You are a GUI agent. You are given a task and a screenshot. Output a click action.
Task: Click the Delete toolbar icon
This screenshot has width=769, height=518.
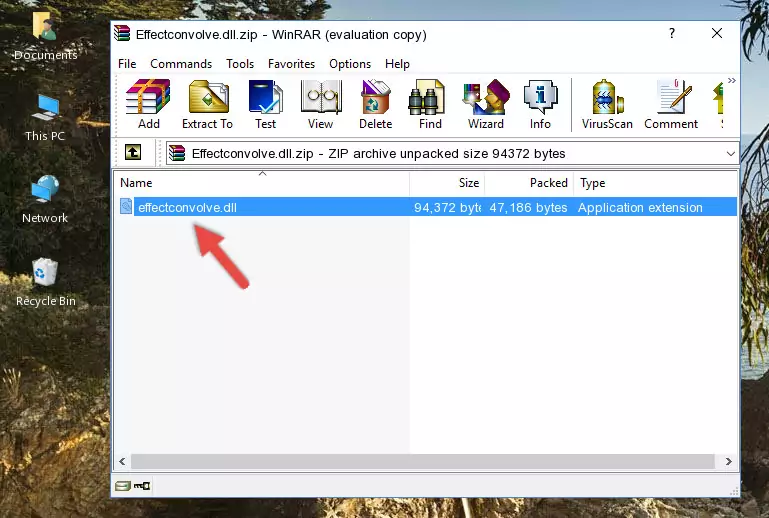tap(376, 104)
